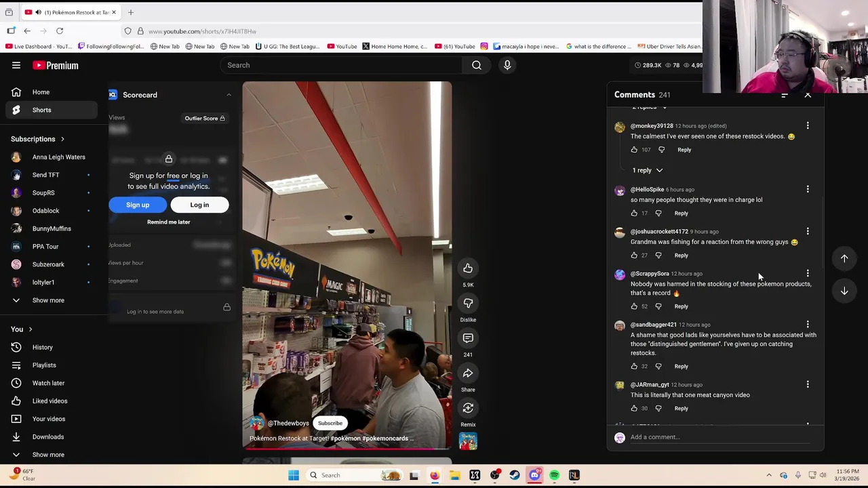Viewport: 868px width, 488px height.
Task: Go to YouTube Premium home logo
Action: click(x=55, y=65)
